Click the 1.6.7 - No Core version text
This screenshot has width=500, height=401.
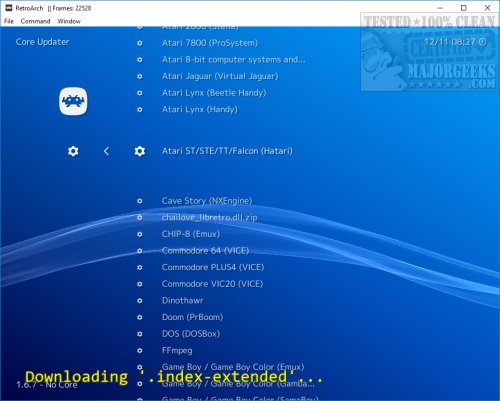pos(47,385)
